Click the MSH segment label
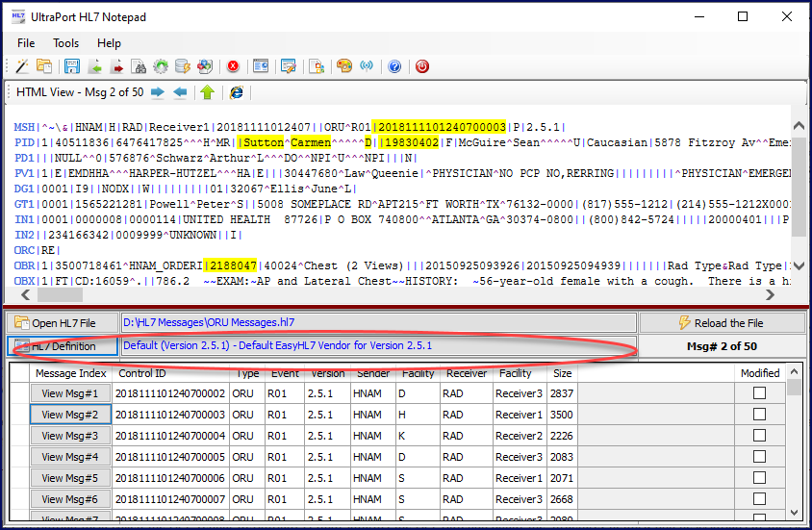 [x=24, y=127]
